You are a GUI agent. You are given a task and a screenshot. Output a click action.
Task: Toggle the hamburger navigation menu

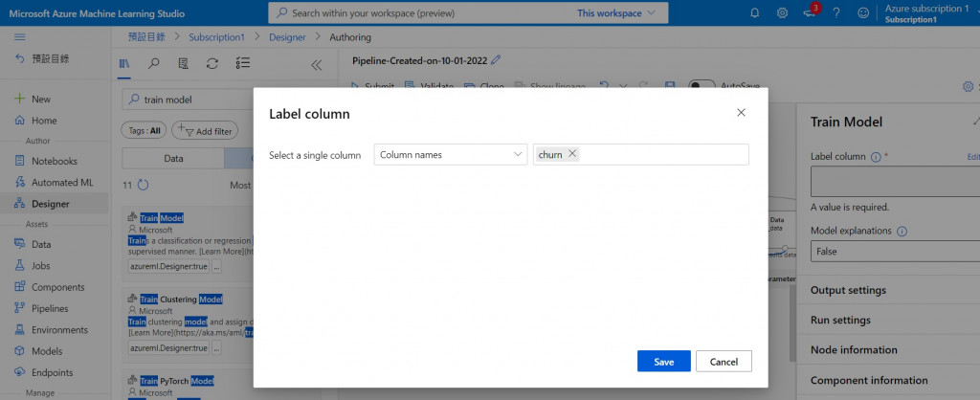20,37
